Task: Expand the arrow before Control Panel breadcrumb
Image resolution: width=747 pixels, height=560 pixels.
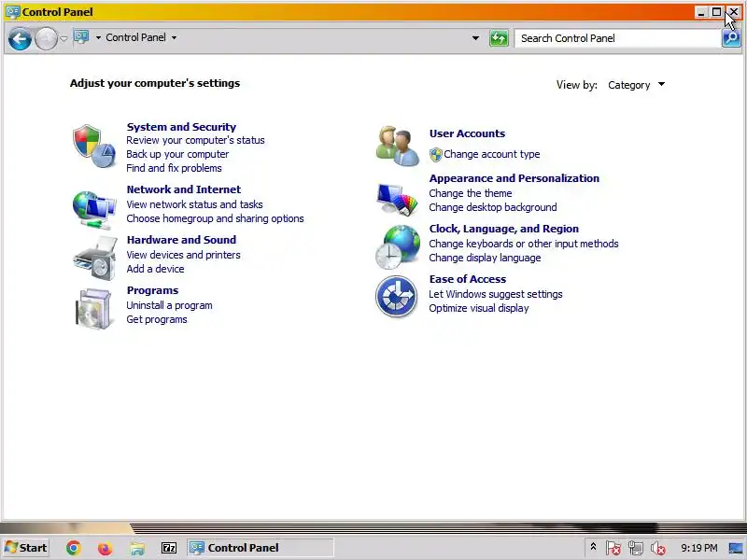Action: point(98,37)
